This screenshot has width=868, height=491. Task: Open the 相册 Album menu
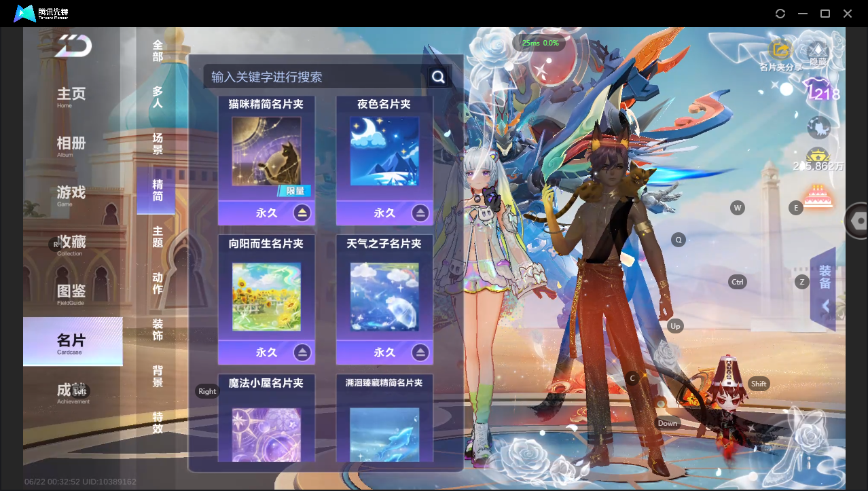click(x=71, y=146)
